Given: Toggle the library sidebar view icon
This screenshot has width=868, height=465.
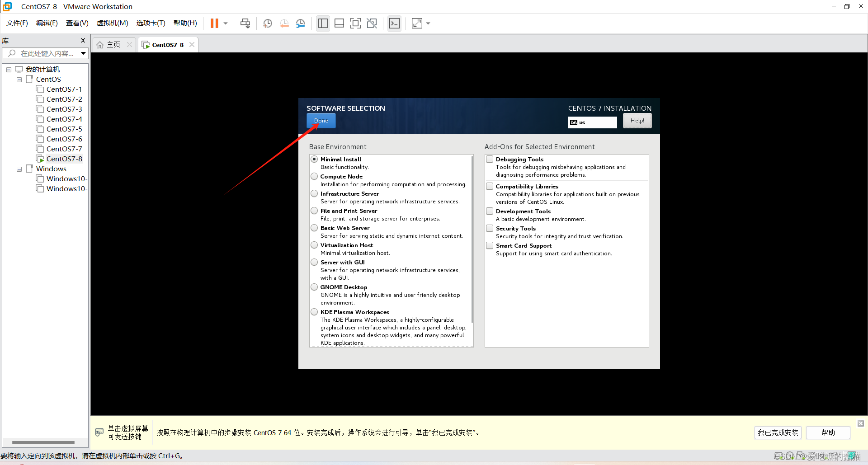Looking at the screenshot, I should pyautogui.click(x=323, y=23).
